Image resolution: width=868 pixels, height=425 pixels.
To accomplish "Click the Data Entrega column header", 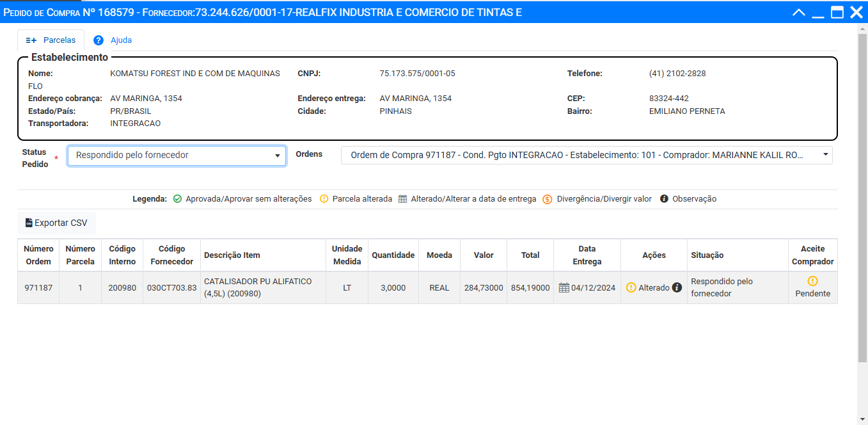I will [x=587, y=255].
